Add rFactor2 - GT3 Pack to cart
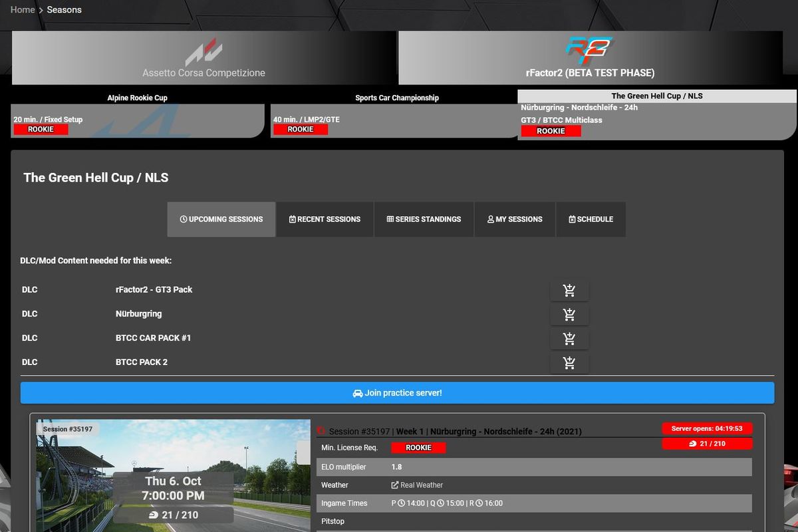The image size is (798, 532). click(x=569, y=289)
